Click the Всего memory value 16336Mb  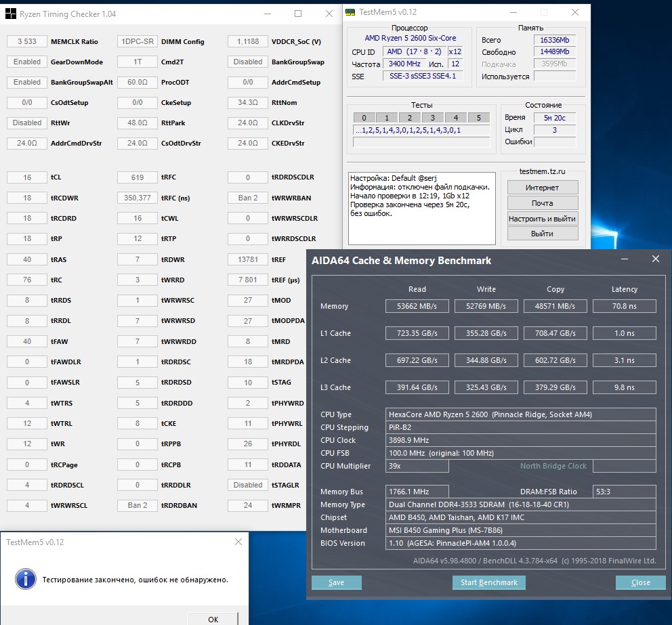point(555,40)
